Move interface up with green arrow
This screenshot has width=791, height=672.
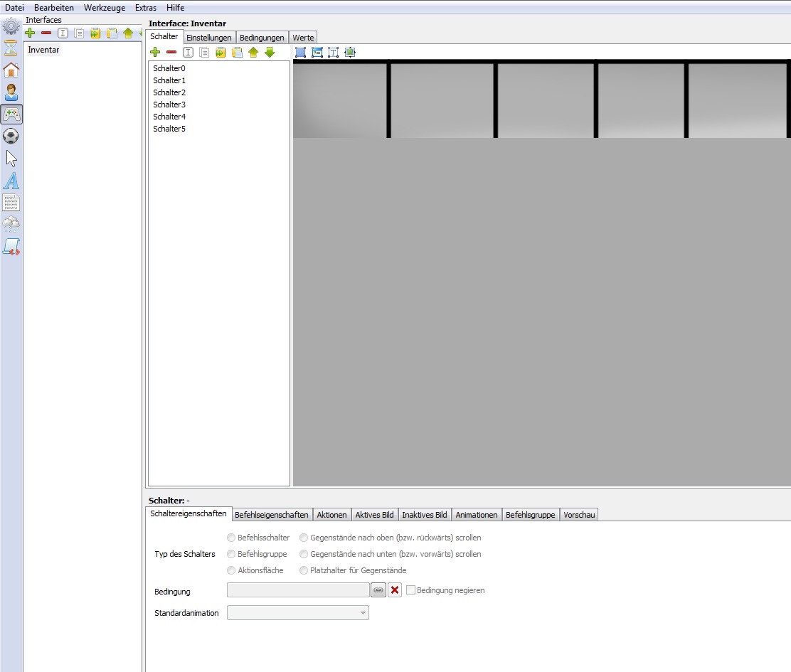(x=128, y=33)
